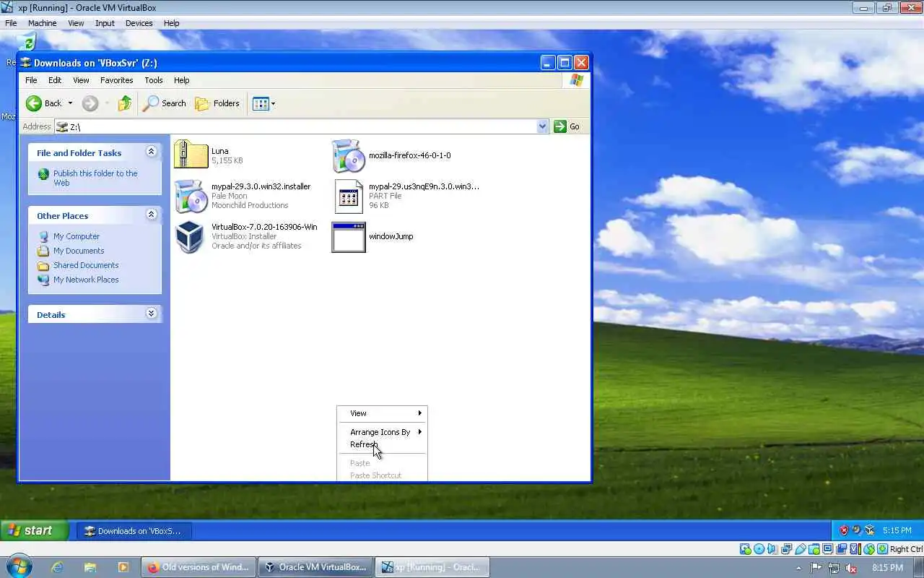Select the Luna zip folder icon
924x578 pixels.
click(x=191, y=155)
